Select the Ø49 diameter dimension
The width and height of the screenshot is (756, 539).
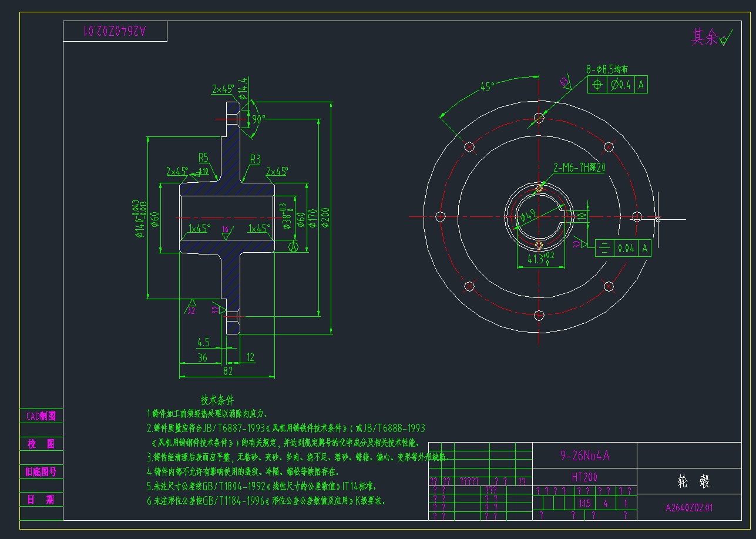click(x=527, y=217)
